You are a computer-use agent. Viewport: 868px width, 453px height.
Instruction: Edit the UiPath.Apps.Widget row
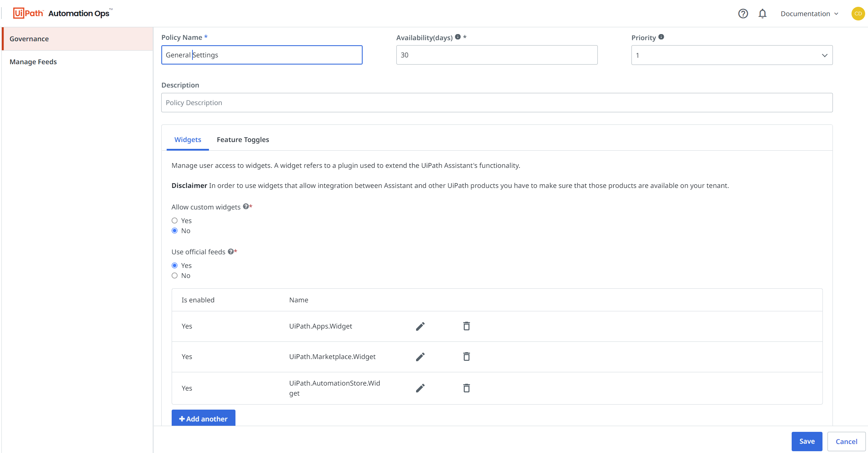pyautogui.click(x=420, y=326)
